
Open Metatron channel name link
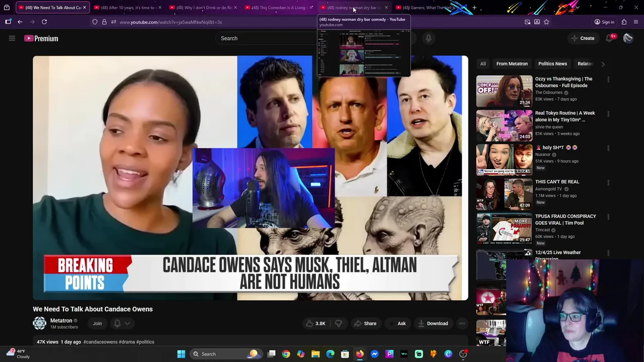(61, 321)
